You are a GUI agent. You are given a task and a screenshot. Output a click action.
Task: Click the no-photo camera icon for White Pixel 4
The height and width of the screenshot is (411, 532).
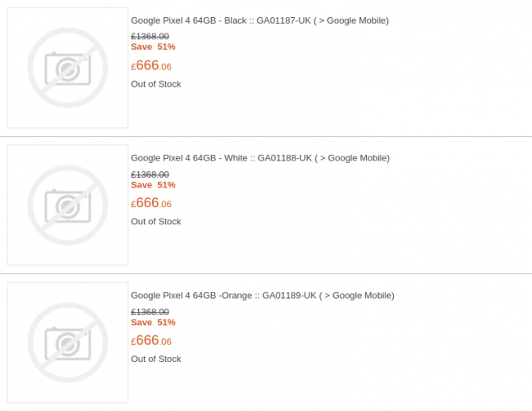pyautogui.click(x=68, y=205)
